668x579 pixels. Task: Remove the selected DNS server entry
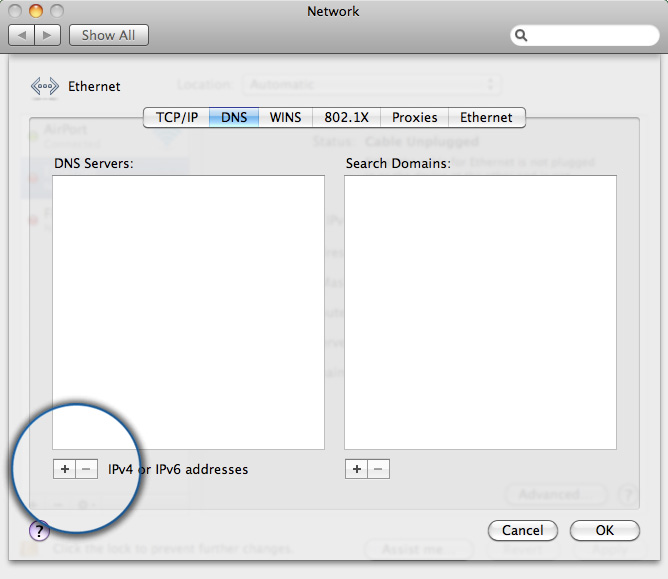click(x=86, y=469)
